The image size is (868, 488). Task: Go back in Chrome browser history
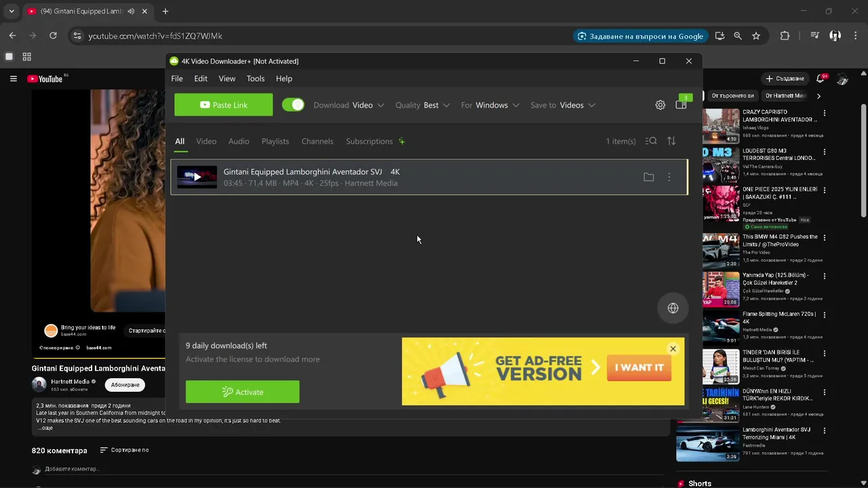tap(12, 36)
